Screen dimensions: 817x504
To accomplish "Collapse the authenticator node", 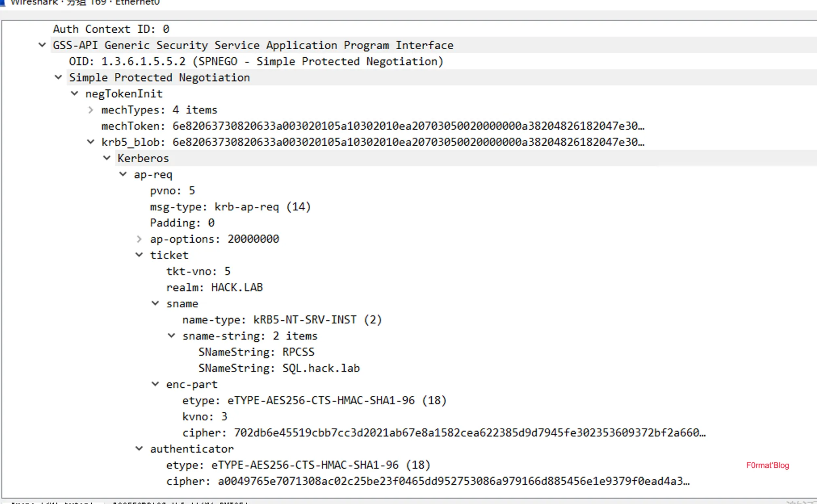I will point(139,449).
